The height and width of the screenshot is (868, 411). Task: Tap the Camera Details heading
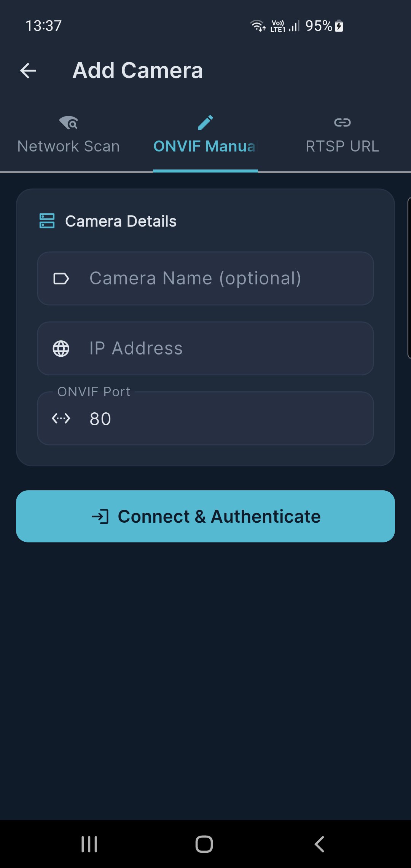click(121, 221)
